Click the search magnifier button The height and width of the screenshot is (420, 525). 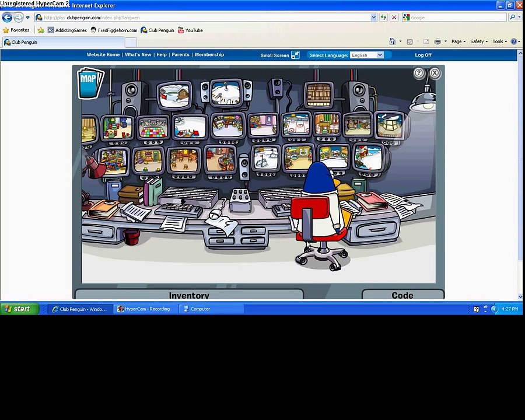pos(512,17)
